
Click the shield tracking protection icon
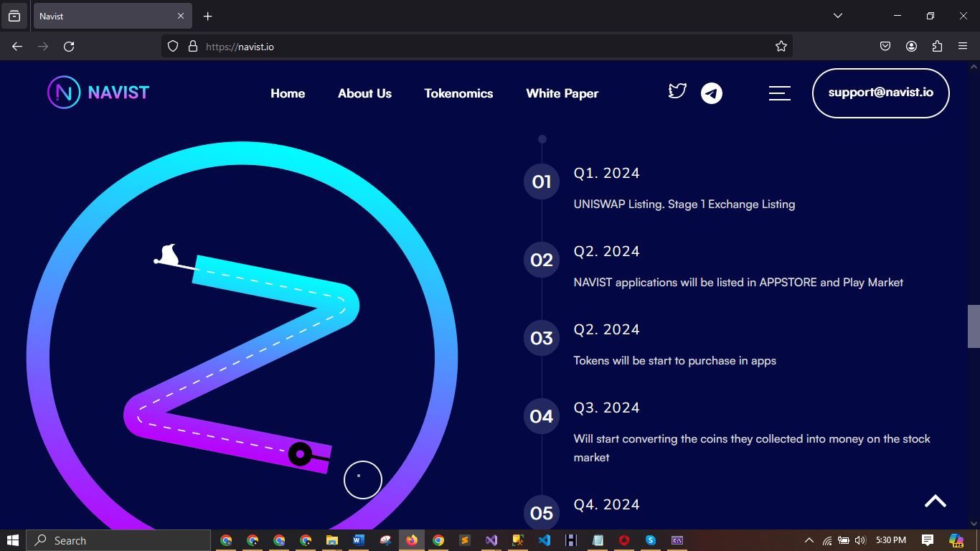[173, 46]
